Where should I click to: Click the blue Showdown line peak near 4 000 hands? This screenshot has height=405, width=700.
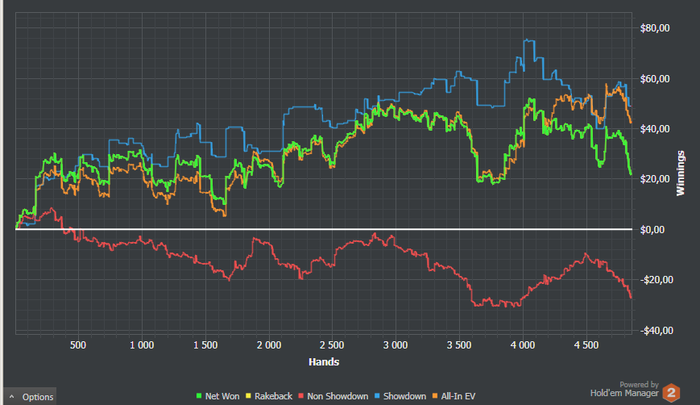pyautogui.click(x=529, y=40)
